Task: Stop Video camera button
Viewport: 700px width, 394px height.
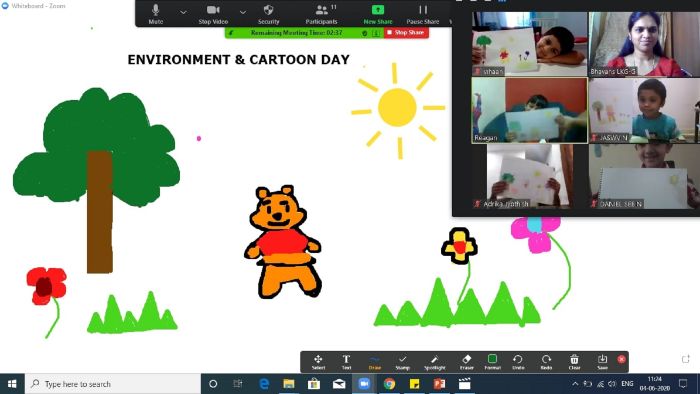Action: click(x=213, y=14)
